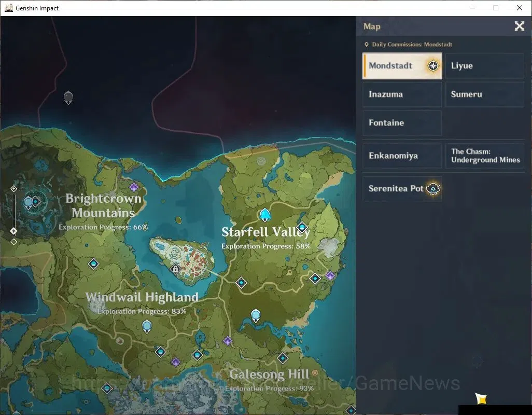The width and height of the screenshot is (532, 415).
Task: Click the Brightcrown Mountains region label
Action: 104,205
